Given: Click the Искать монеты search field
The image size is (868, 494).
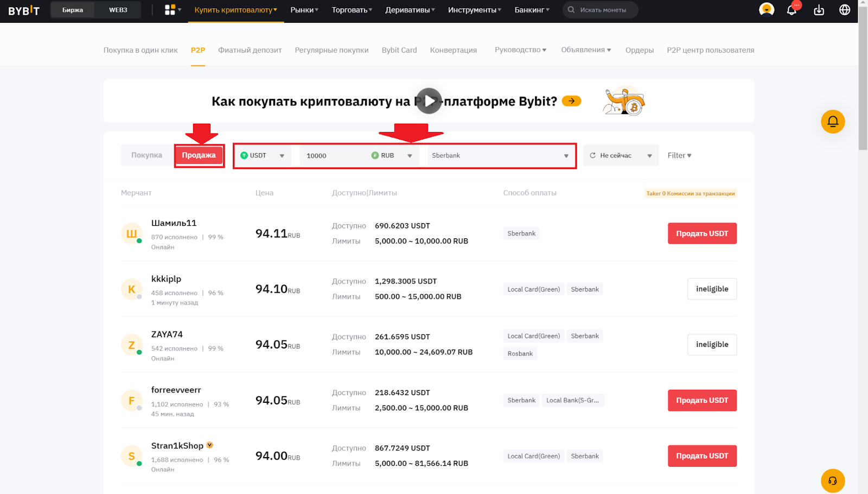Looking at the screenshot, I should (x=600, y=10).
